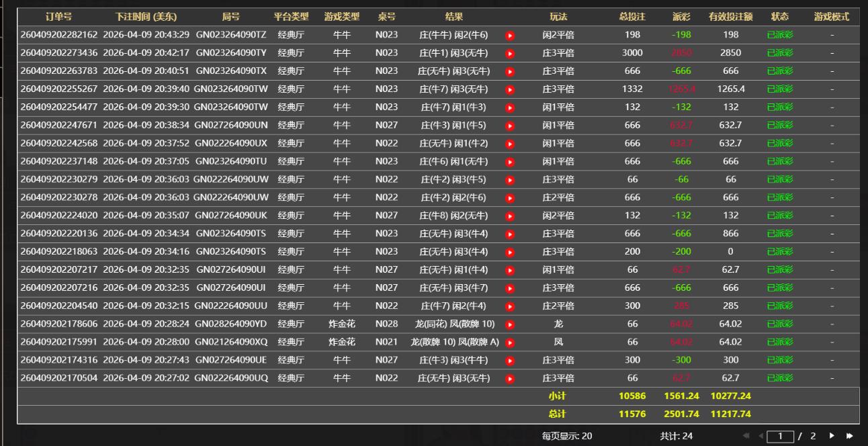Click the 状态 column header
The width and height of the screenshot is (868, 446).
coord(780,17)
